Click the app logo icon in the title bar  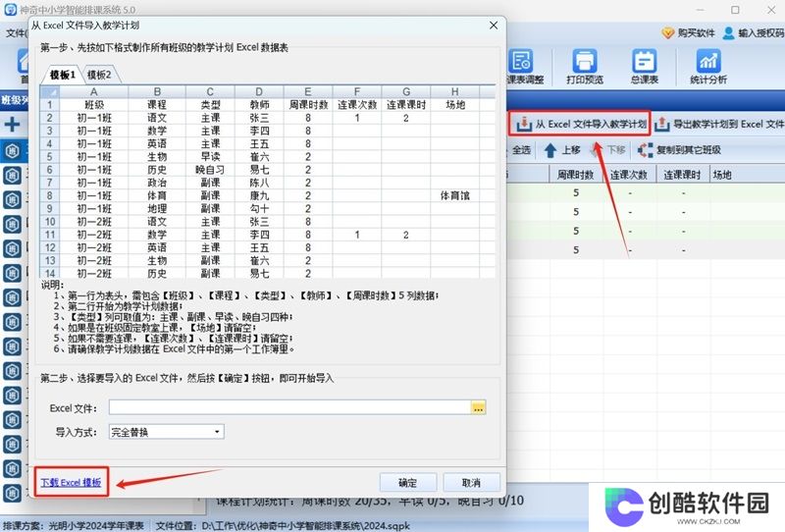point(11,9)
